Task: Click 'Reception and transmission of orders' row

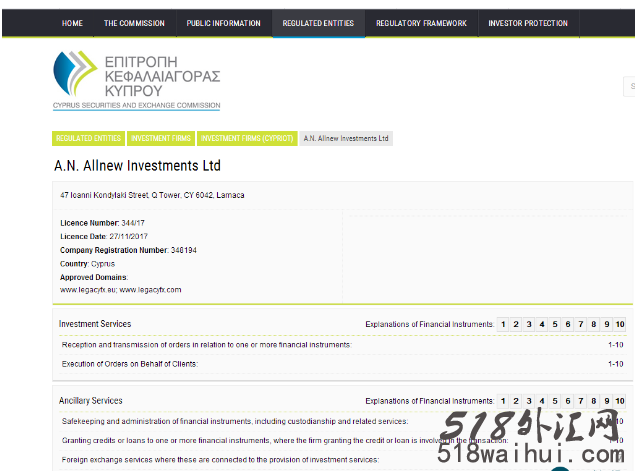Action: click(343, 345)
